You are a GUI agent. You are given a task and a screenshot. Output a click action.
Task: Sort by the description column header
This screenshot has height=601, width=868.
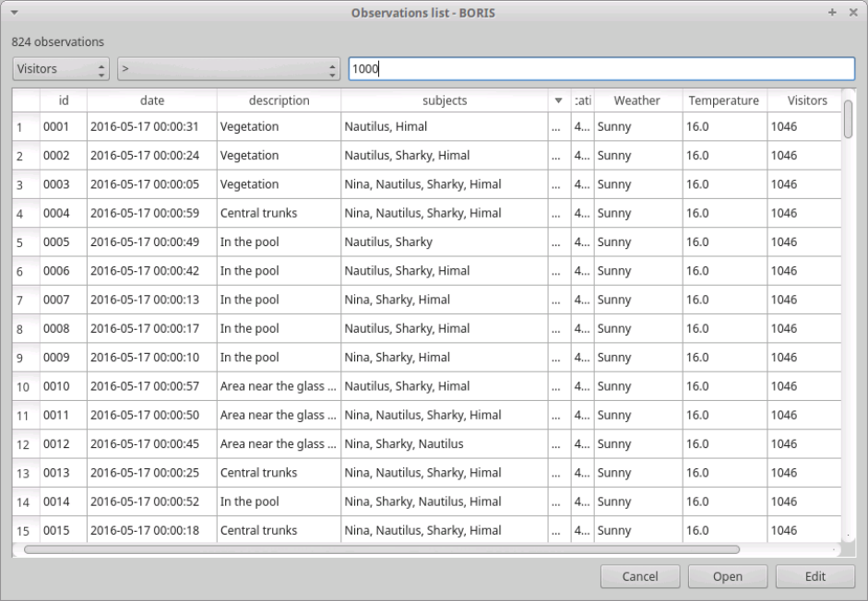pyautogui.click(x=279, y=100)
